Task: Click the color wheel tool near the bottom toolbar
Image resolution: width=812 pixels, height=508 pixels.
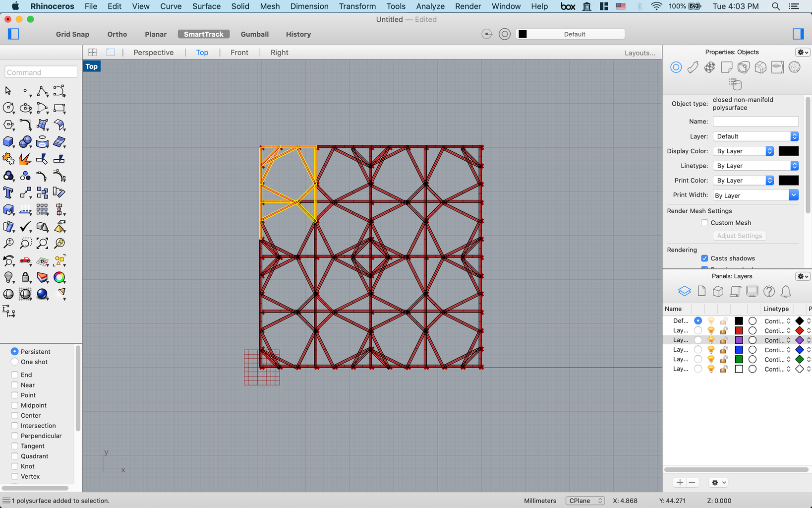Action: point(59,278)
